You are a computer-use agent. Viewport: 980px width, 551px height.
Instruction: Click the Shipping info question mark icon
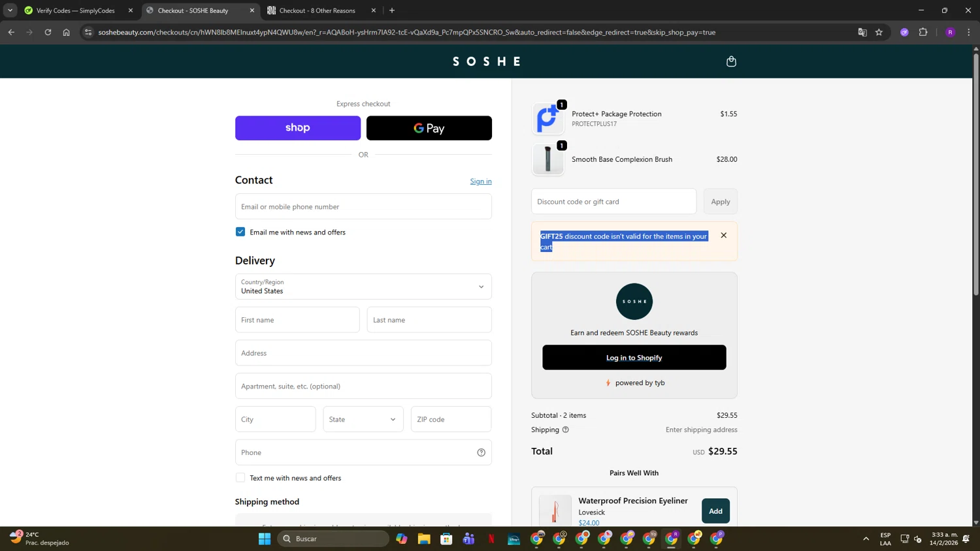click(566, 430)
